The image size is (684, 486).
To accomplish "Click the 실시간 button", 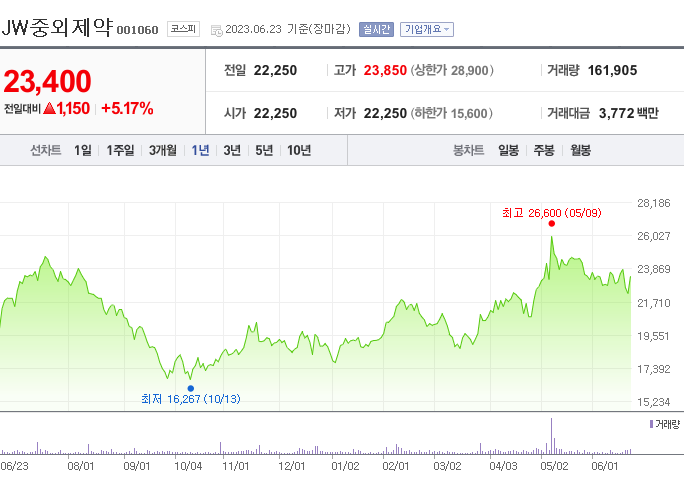I will [x=376, y=29].
